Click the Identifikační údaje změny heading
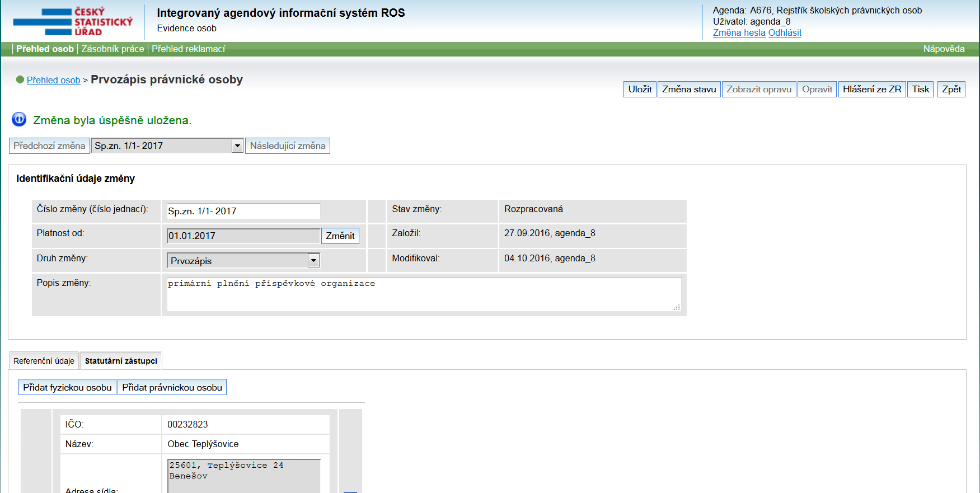 (x=76, y=179)
